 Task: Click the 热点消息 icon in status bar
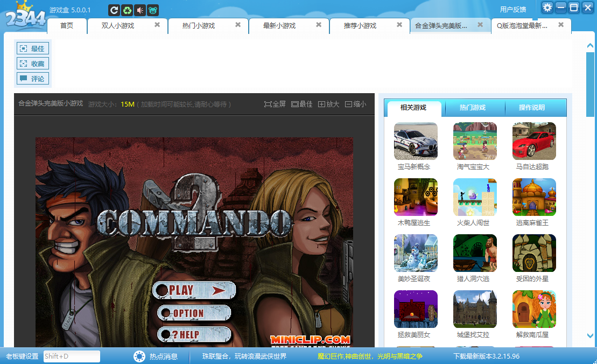(x=139, y=356)
